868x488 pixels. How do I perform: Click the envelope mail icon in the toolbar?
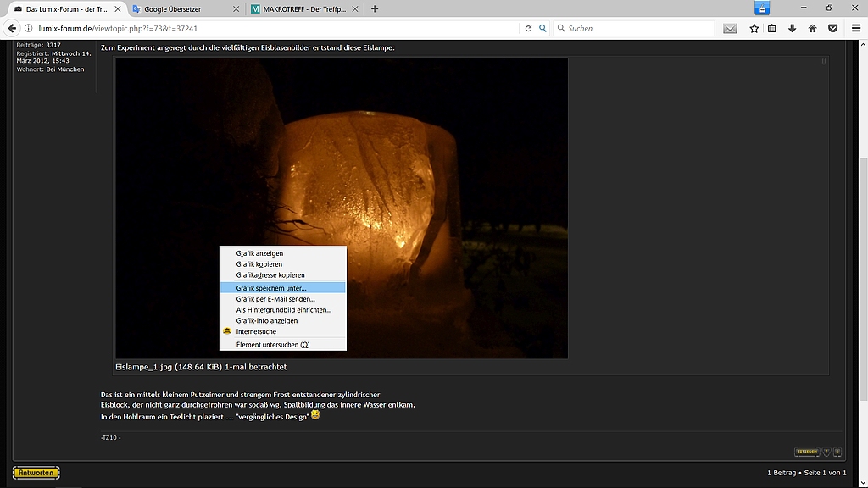tap(730, 27)
